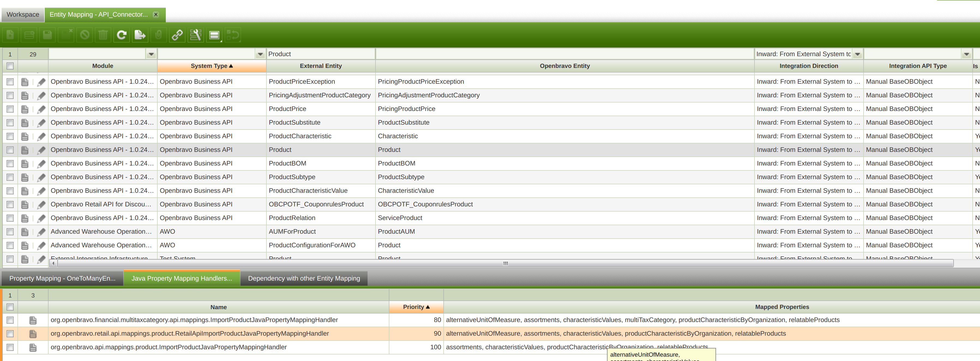Click the Export to spreadsheet icon
The width and height of the screenshot is (980, 361).
coord(140,35)
